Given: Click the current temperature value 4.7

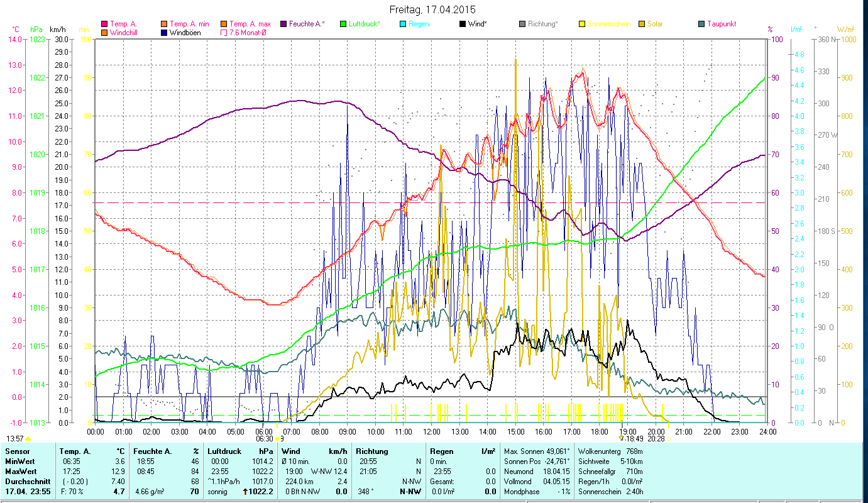Looking at the screenshot, I should [x=119, y=492].
